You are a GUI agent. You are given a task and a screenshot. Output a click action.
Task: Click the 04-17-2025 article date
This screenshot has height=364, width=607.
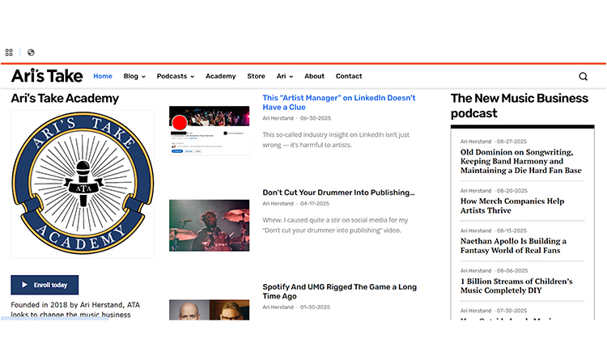tap(315, 204)
